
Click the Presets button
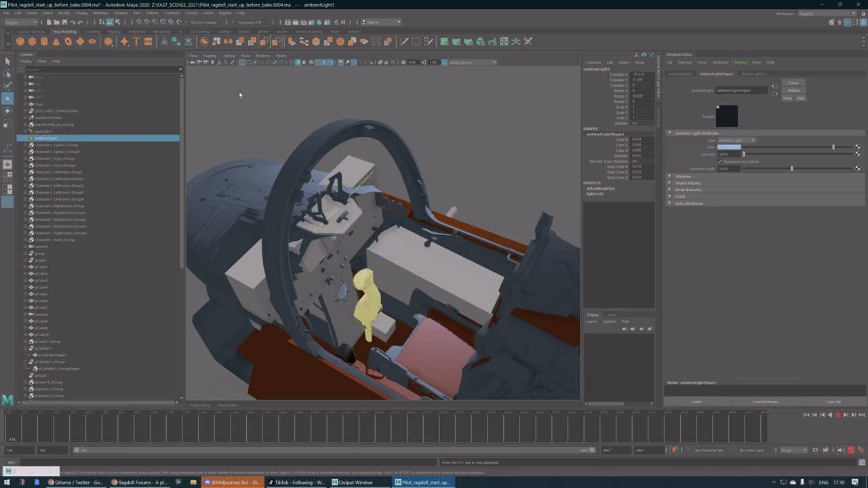[793, 90]
